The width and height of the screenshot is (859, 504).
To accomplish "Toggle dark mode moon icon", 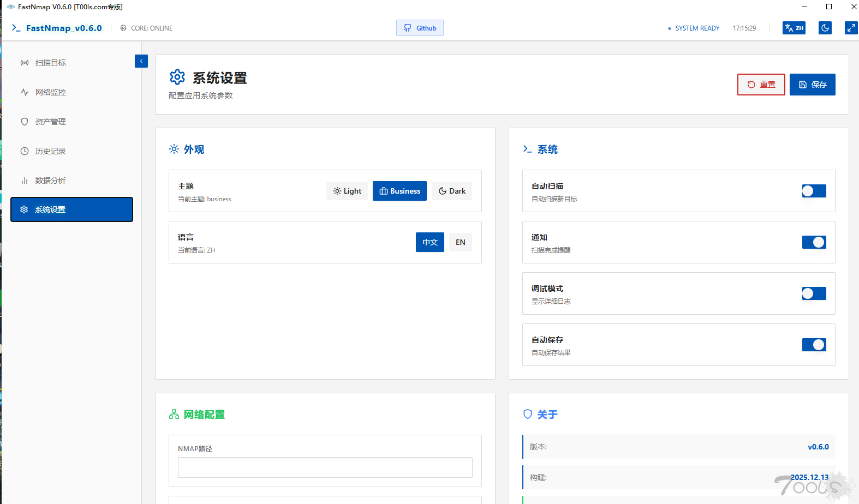I will click(x=825, y=28).
